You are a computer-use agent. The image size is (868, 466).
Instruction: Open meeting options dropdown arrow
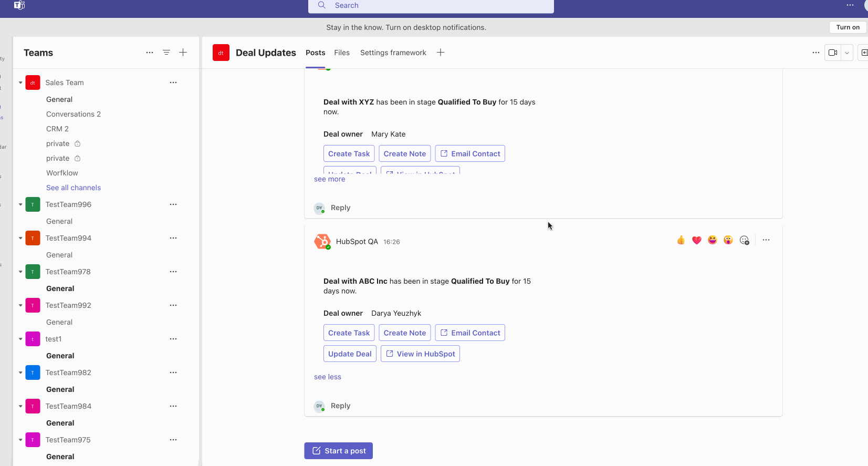[846, 53]
